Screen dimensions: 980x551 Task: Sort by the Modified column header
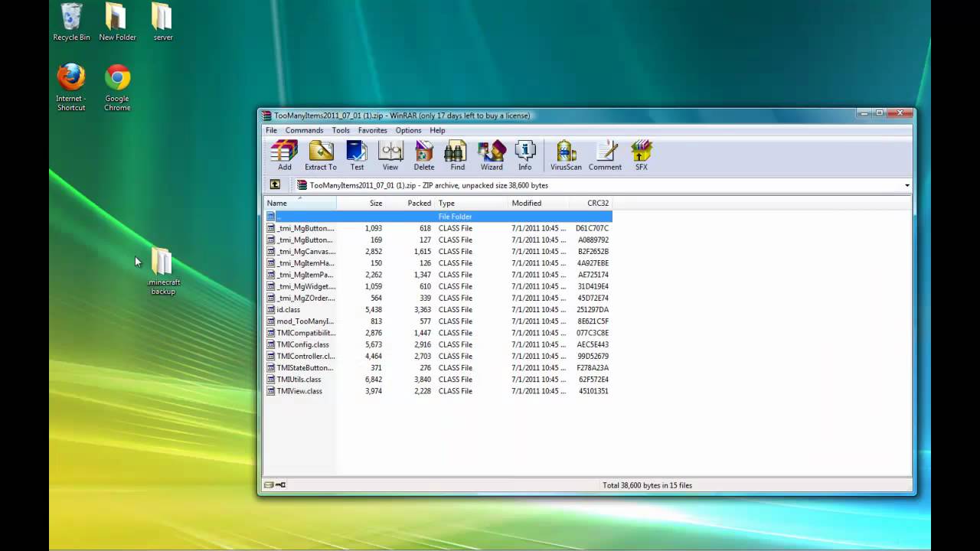click(539, 203)
